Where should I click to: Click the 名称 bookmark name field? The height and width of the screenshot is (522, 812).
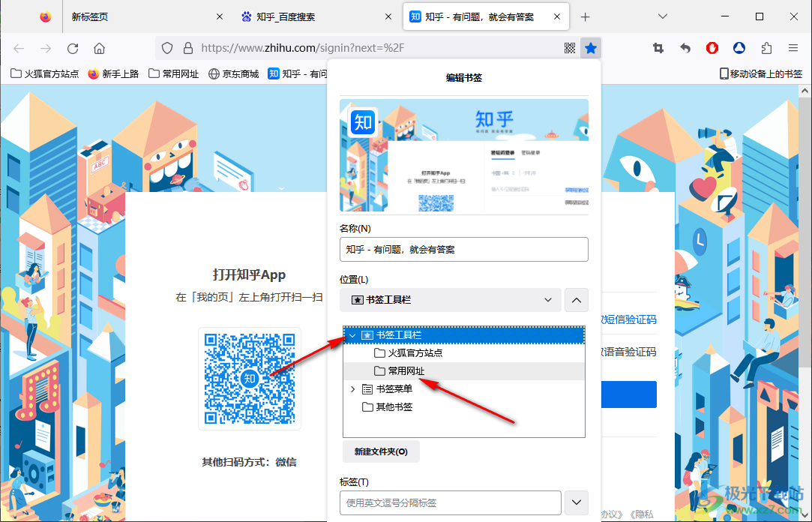(464, 250)
